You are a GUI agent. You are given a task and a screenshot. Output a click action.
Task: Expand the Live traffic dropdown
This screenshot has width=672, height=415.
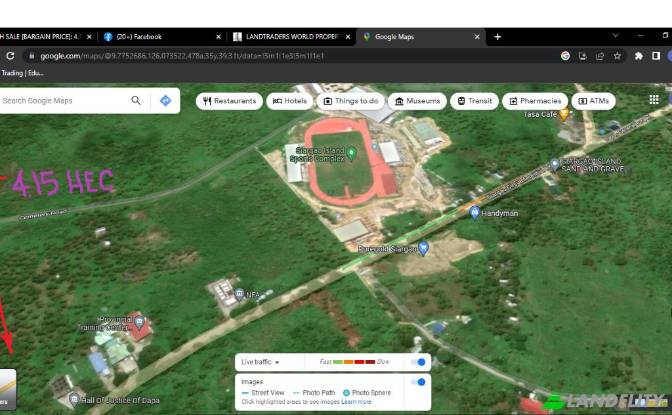click(x=262, y=362)
